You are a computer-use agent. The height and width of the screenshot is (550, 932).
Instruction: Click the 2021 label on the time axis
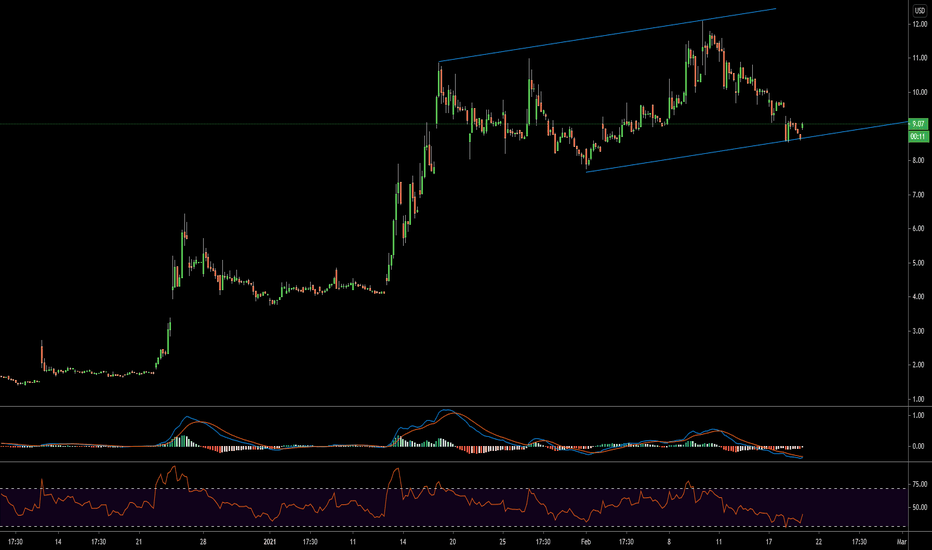[270, 542]
